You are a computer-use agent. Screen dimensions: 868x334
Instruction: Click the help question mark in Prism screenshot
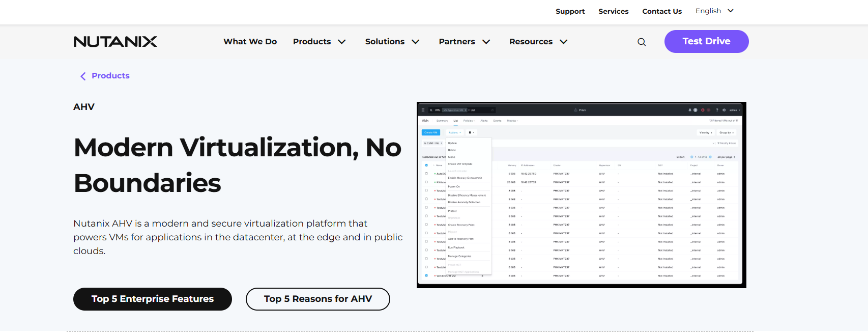tap(717, 110)
